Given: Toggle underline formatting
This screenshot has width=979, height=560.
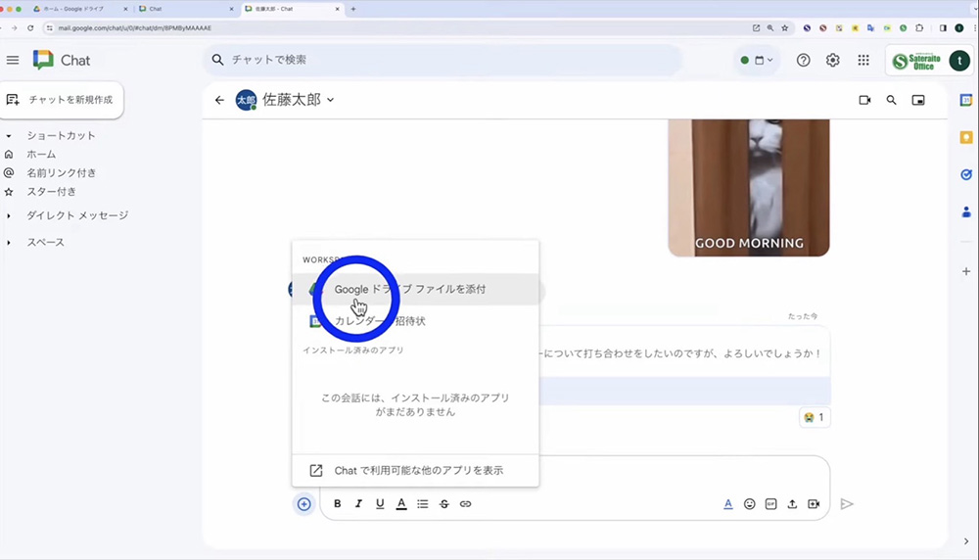Looking at the screenshot, I should (x=380, y=504).
